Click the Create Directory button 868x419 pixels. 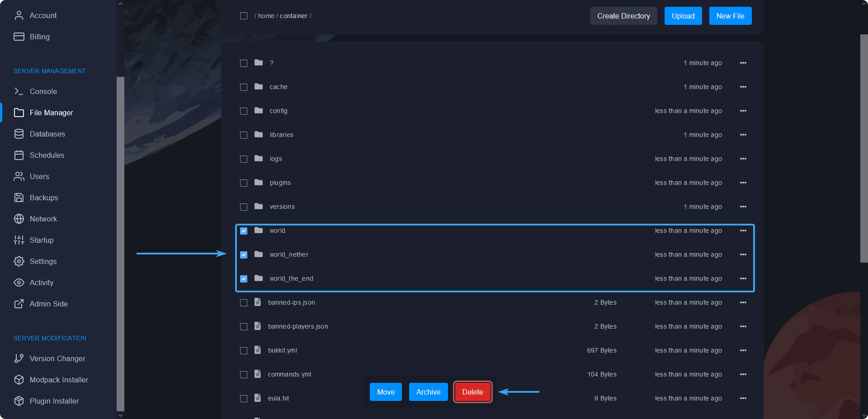(623, 16)
